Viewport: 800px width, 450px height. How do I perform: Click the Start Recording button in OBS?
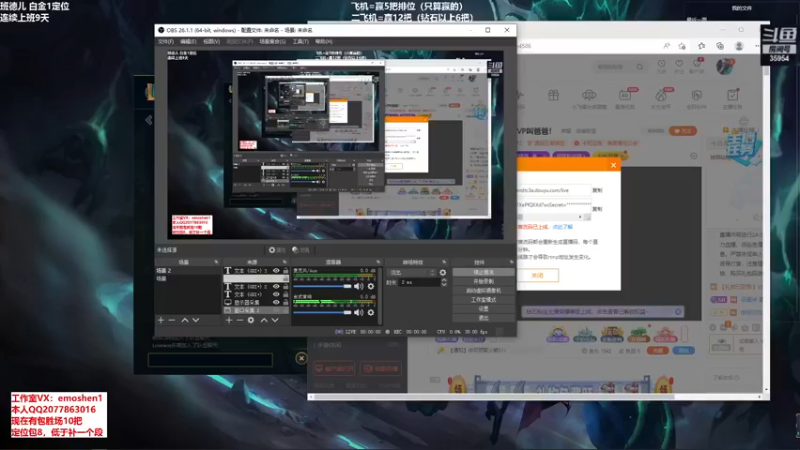click(483, 282)
